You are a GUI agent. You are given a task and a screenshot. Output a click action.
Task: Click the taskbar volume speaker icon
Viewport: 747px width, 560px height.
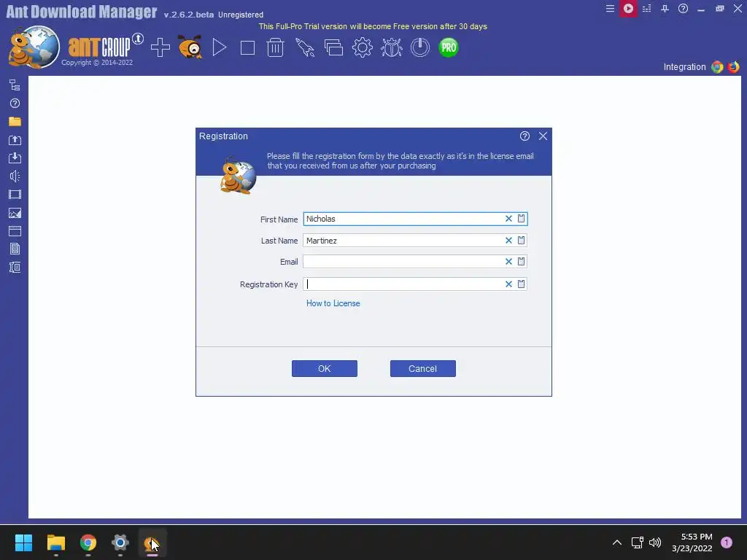pyautogui.click(x=655, y=542)
